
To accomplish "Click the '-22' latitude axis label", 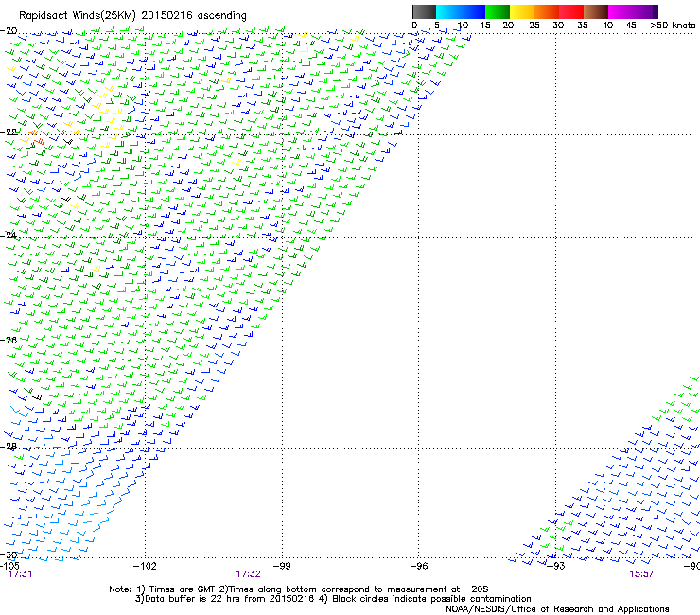I will tap(9, 132).
